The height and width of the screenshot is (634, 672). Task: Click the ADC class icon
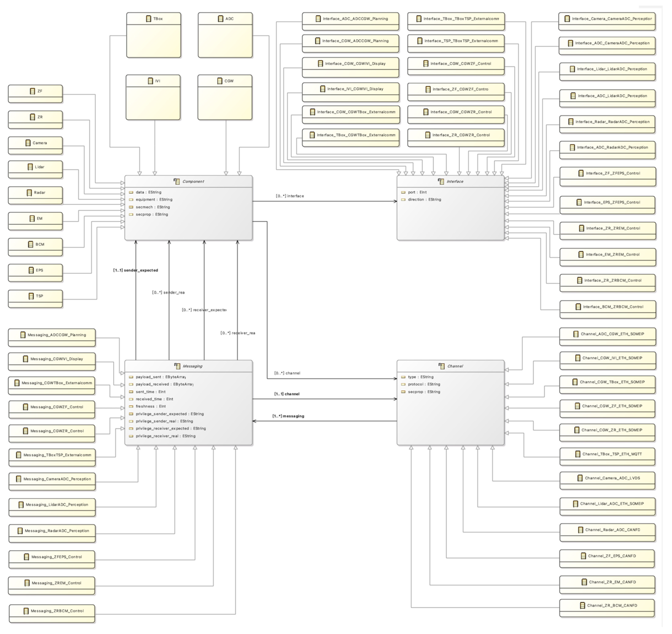click(220, 19)
